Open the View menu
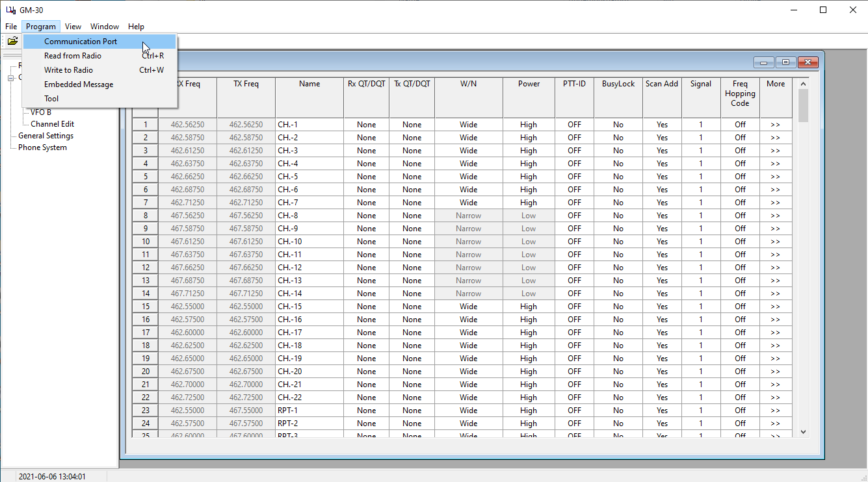This screenshot has height=482, width=868. click(x=73, y=27)
